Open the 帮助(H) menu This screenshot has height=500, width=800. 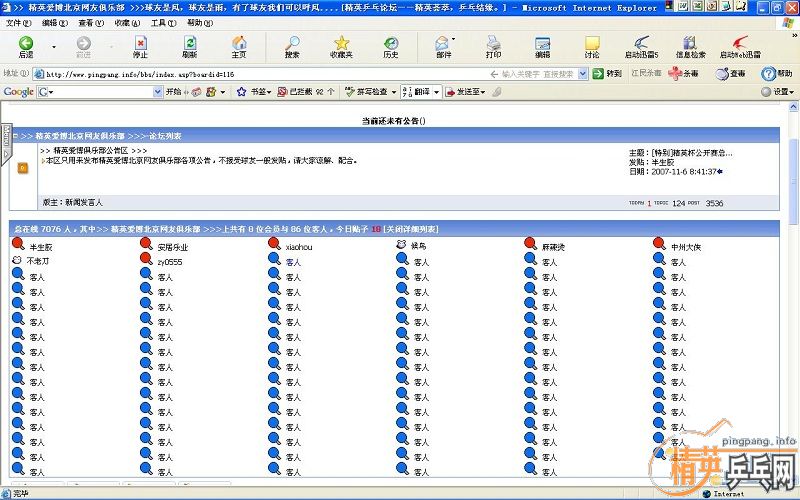coord(199,23)
